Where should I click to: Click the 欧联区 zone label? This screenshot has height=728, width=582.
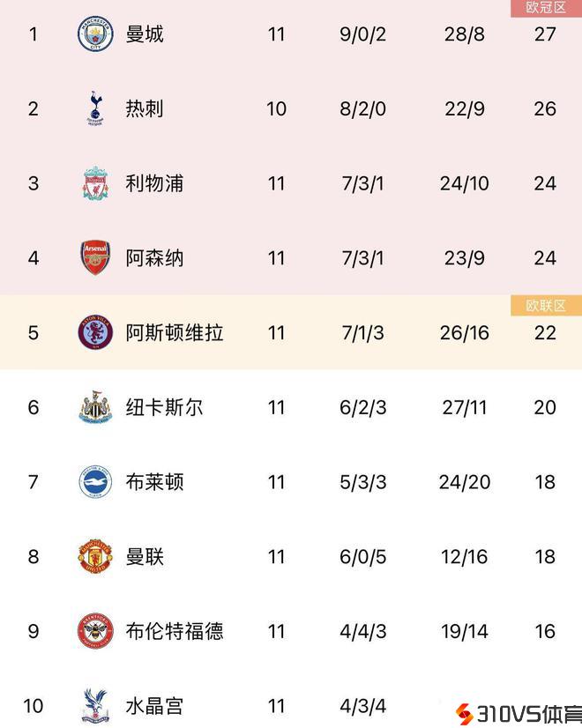point(546,306)
